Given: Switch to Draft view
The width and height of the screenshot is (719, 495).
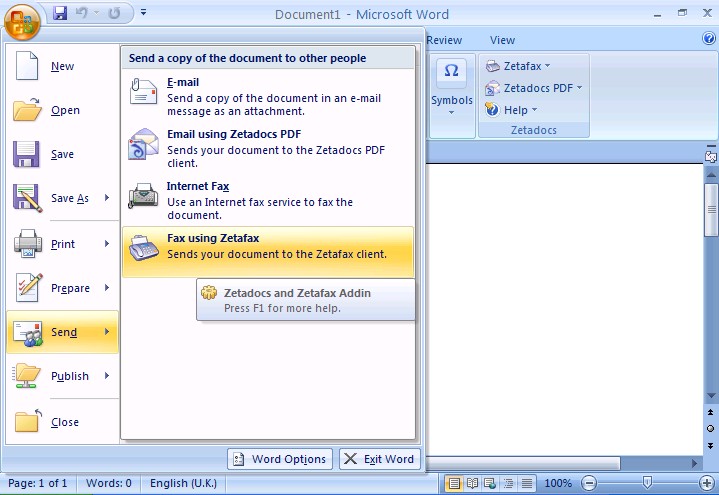Looking at the screenshot, I should (x=527, y=483).
